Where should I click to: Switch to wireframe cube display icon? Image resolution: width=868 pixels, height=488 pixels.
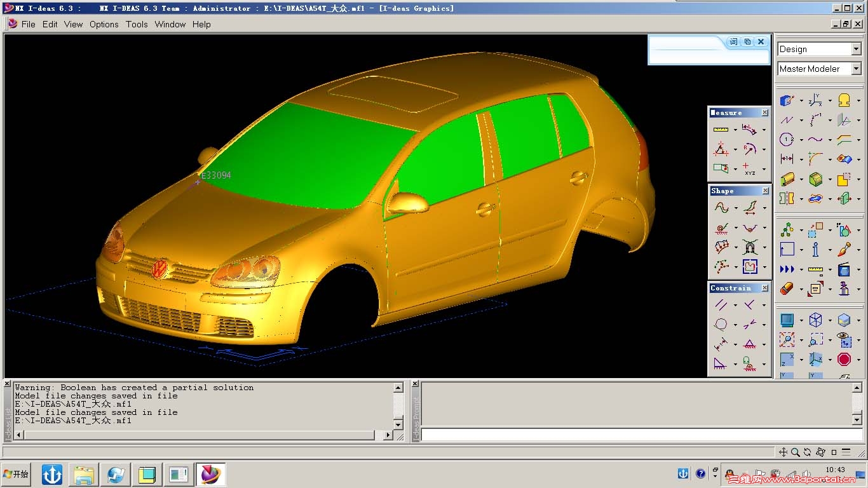pos(815,320)
